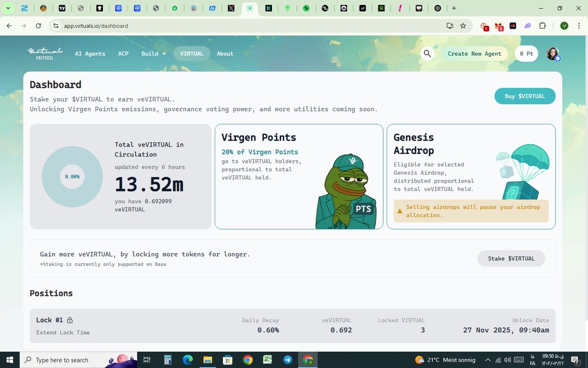Click Extend Lock Time link
The height and width of the screenshot is (368, 588).
pyautogui.click(x=63, y=333)
